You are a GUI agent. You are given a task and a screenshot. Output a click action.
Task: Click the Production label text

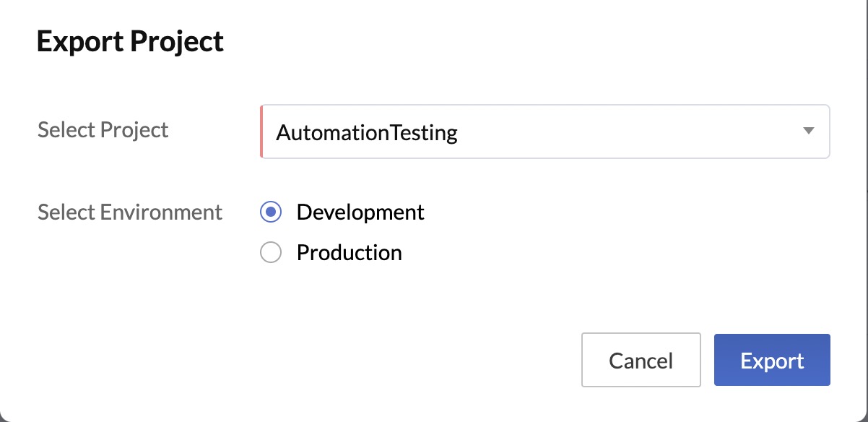[348, 252]
